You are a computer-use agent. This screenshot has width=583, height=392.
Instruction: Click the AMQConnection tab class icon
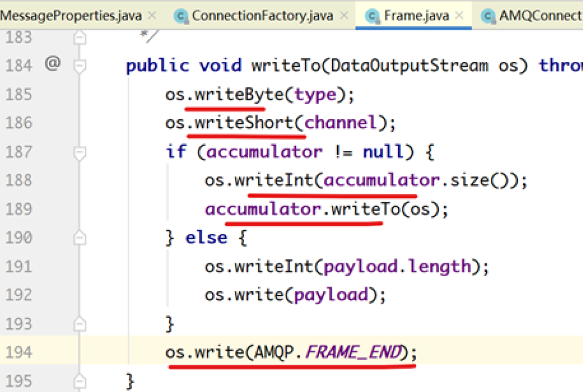[x=488, y=16]
